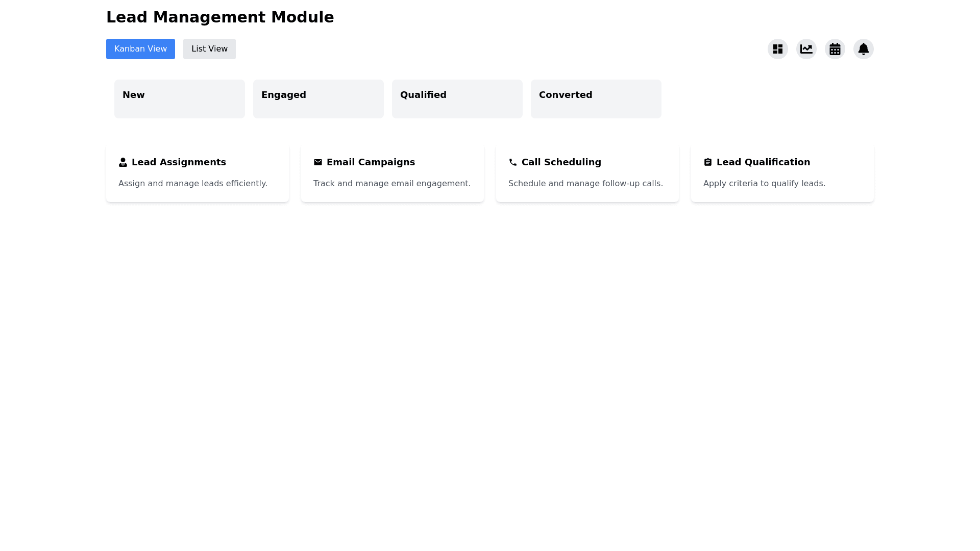Switch to List View
Viewport: 980px width, 551px height.
[x=209, y=49]
